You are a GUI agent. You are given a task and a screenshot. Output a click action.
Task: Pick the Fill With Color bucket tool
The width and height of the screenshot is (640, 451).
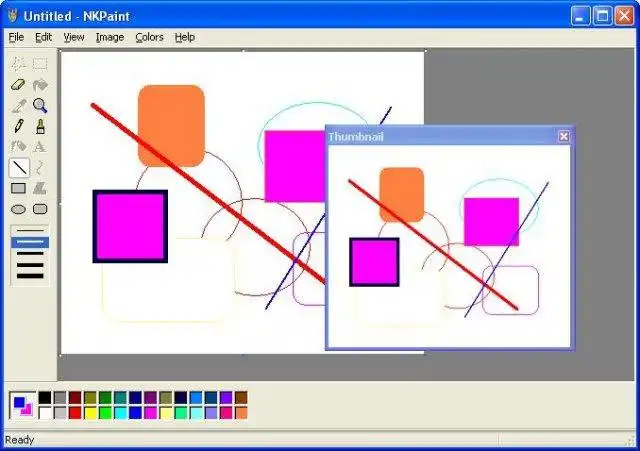coord(40,85)
